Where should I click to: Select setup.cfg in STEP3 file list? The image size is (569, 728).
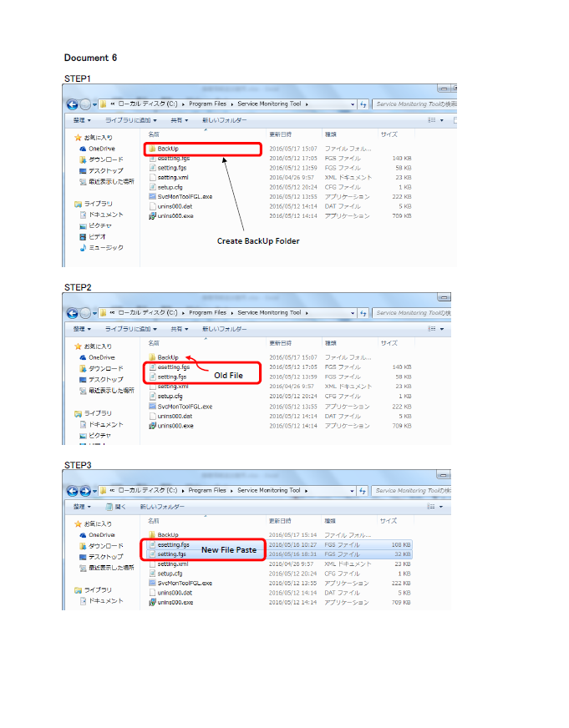coord(165,574)
